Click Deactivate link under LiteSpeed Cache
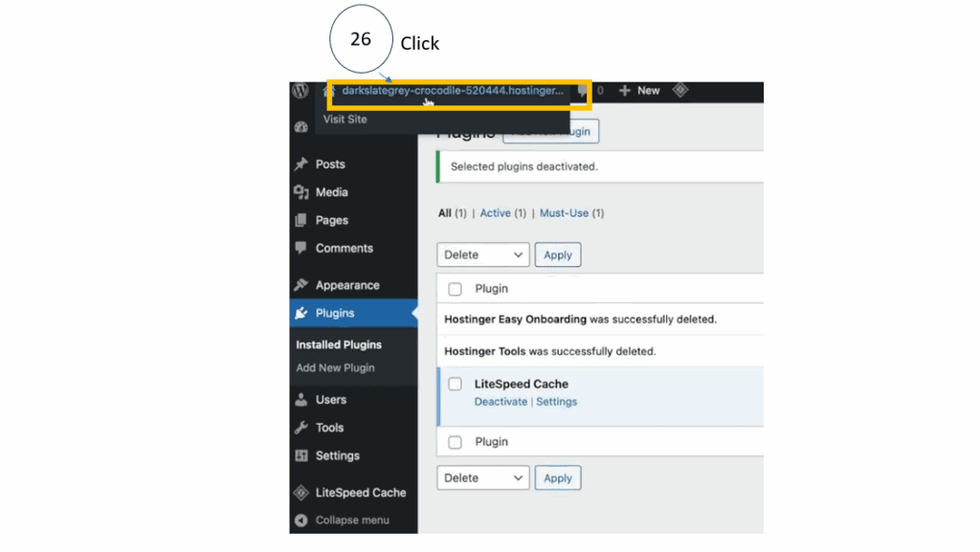Viewport: 980px width, 552px height. (501, 402)
